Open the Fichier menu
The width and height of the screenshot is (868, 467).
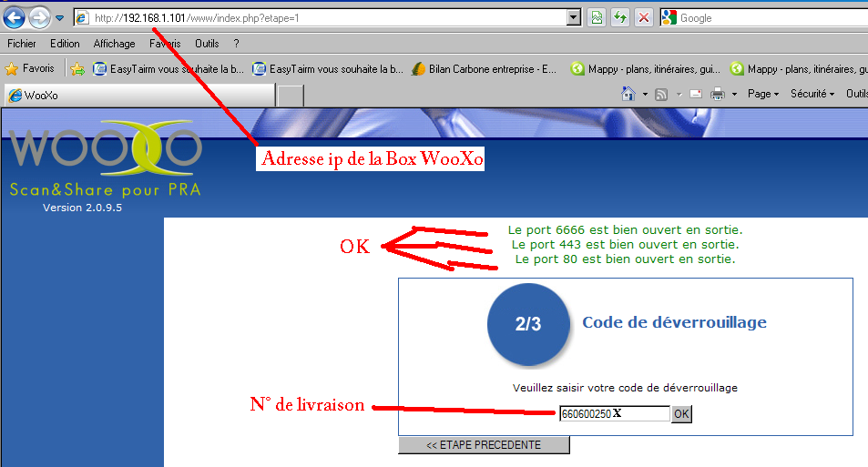click(22, 43)
